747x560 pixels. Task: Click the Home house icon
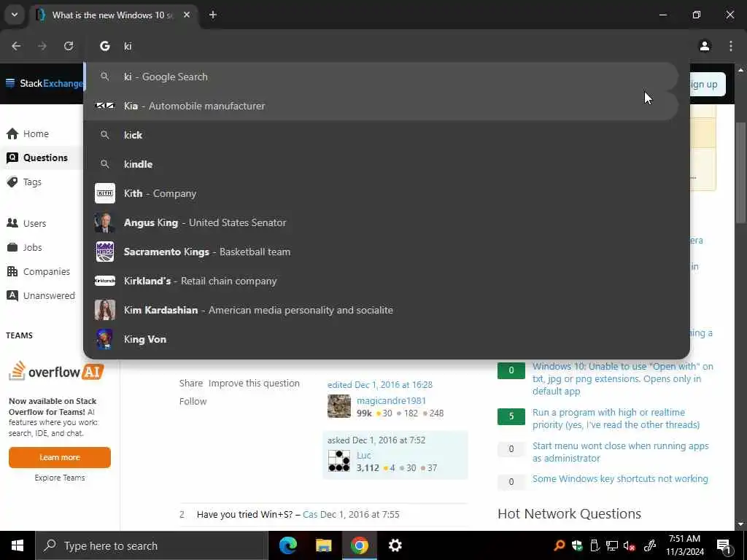[12, 134]
